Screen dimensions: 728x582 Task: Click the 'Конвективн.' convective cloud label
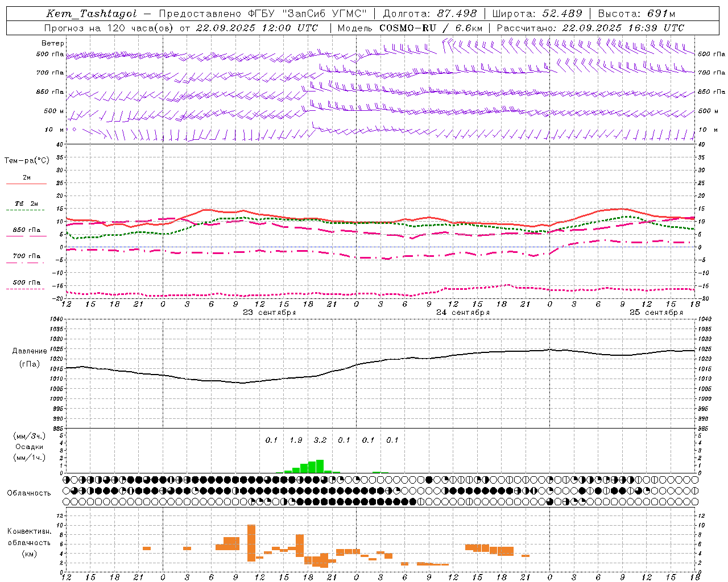tap(29, 531)
